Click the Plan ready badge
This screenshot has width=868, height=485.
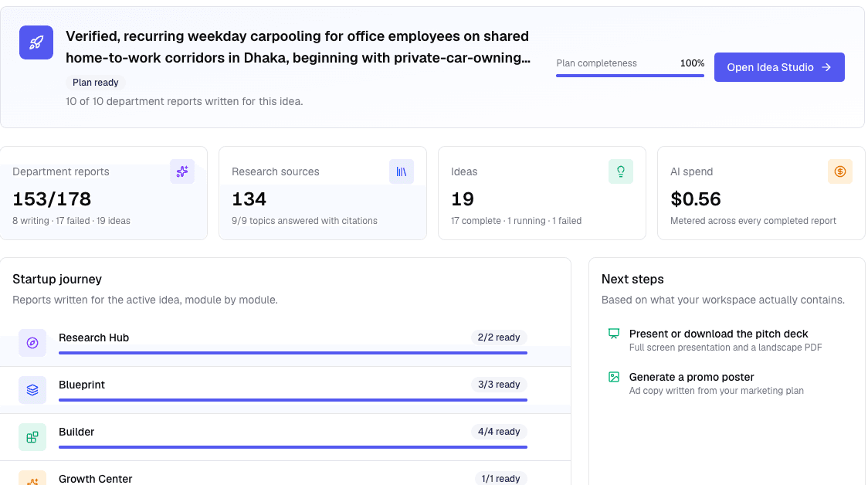(96, 83)
